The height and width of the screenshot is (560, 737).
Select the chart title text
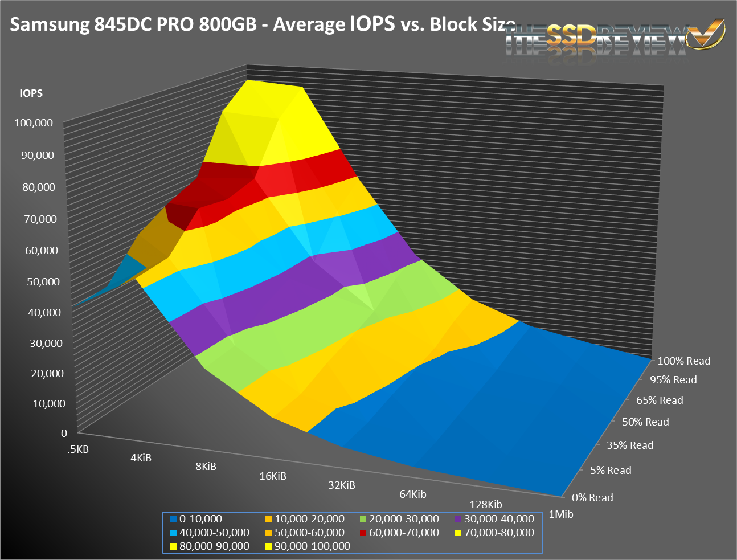(x=262, y=25)
